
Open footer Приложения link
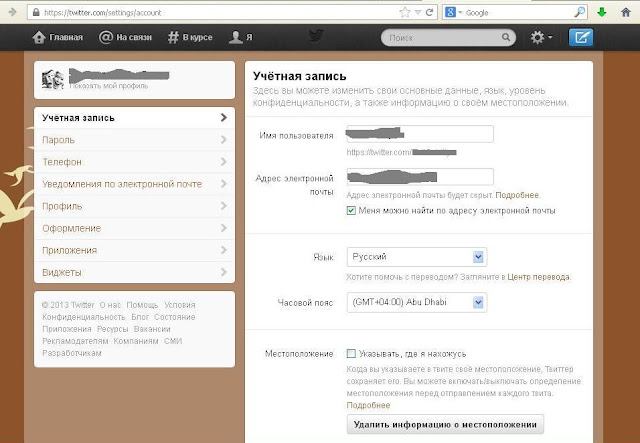tap(67, 329)
